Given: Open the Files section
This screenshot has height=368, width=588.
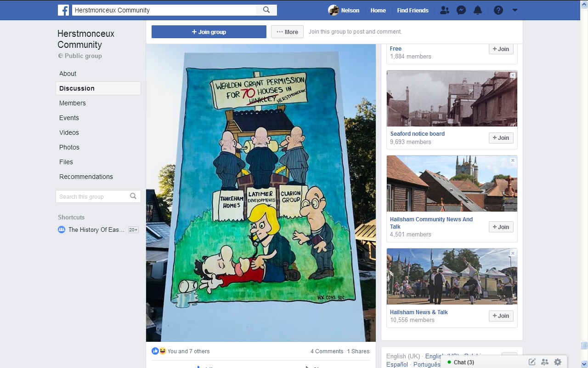Looking at the screenshot, I should pyautogui.click(x=66, y=162).
